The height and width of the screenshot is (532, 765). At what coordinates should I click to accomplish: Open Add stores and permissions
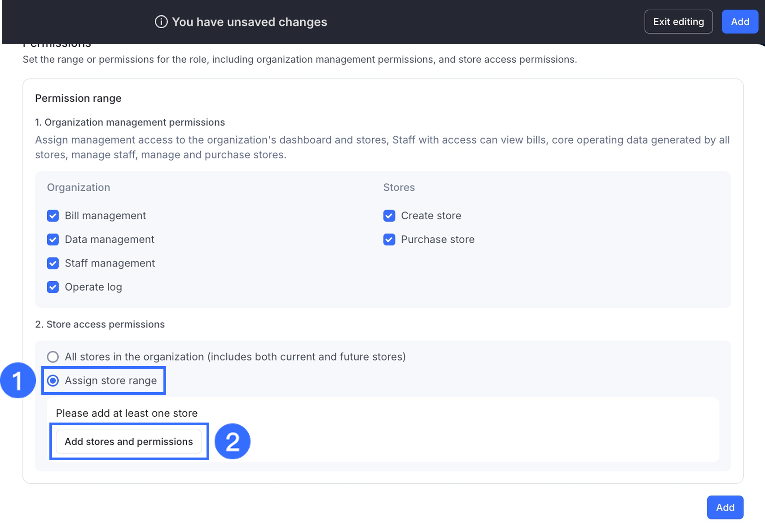point(129,441)
